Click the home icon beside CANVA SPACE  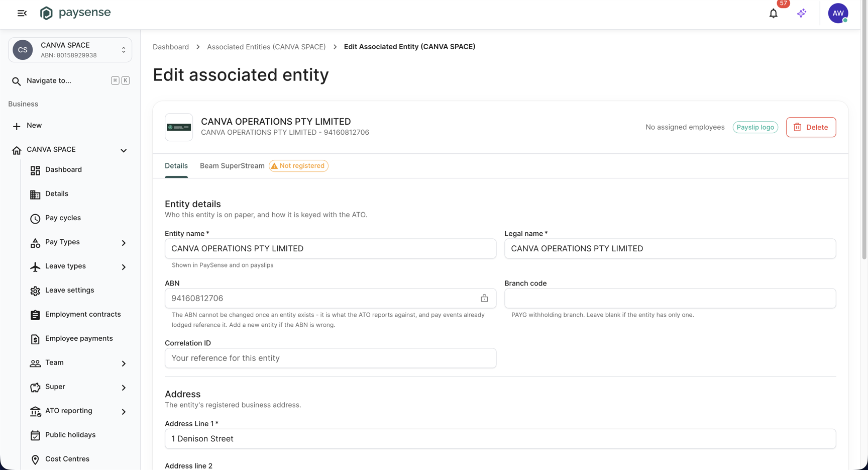click(17, 150)
